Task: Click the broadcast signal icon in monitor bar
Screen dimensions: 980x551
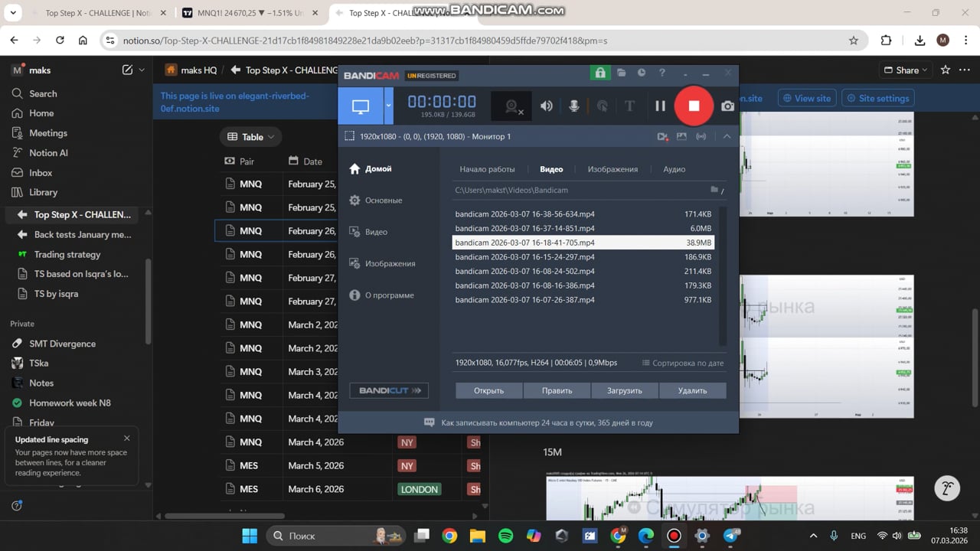Action: coord(701,136)
